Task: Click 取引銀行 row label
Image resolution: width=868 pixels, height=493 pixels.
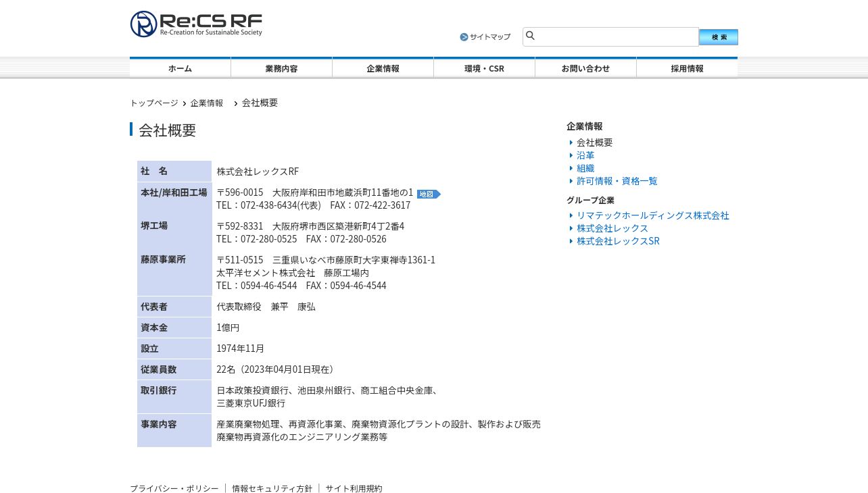Action: [x=158, y=390]
